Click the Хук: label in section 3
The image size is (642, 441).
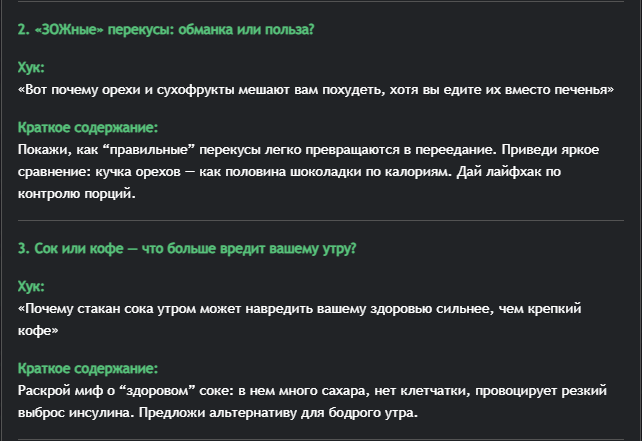point(31,287)
